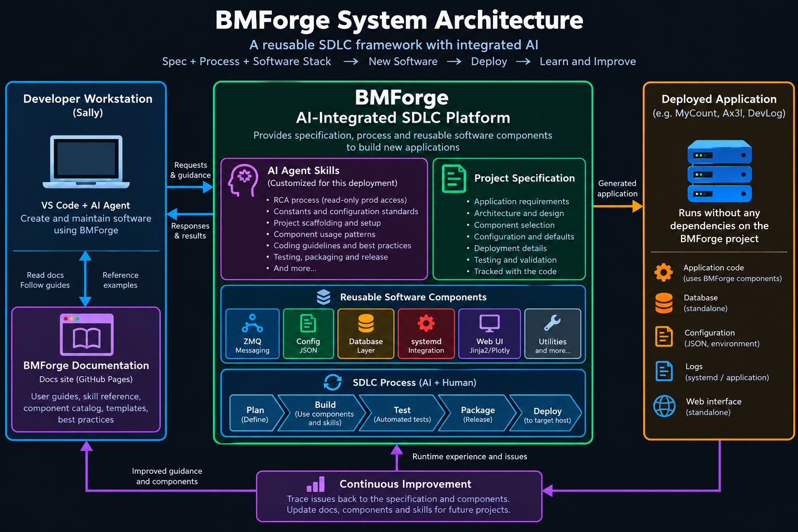Click the BMForge System Architecture title

(x=399, y=21)
